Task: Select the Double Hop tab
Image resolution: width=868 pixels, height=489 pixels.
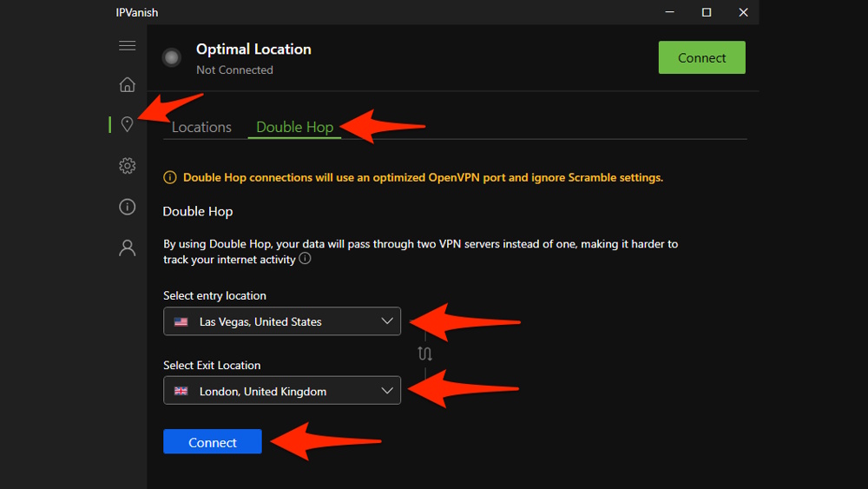Action: pos(294,127)
